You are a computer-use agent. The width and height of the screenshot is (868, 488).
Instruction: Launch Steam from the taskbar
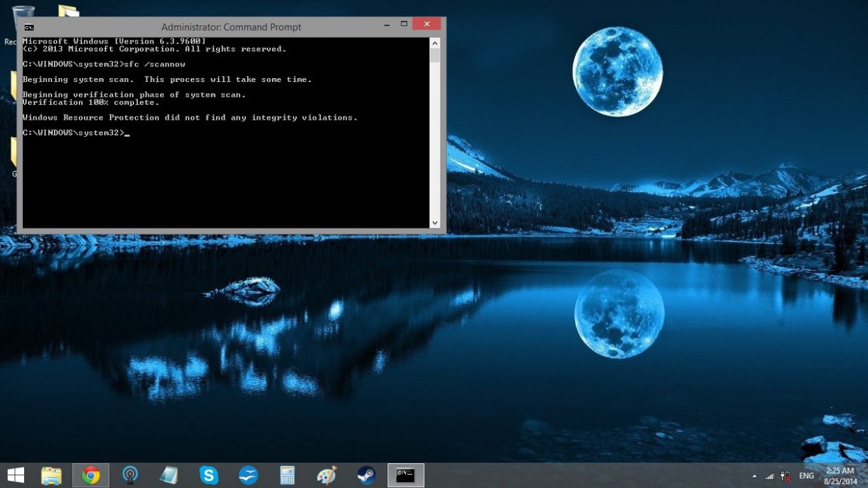366,476
